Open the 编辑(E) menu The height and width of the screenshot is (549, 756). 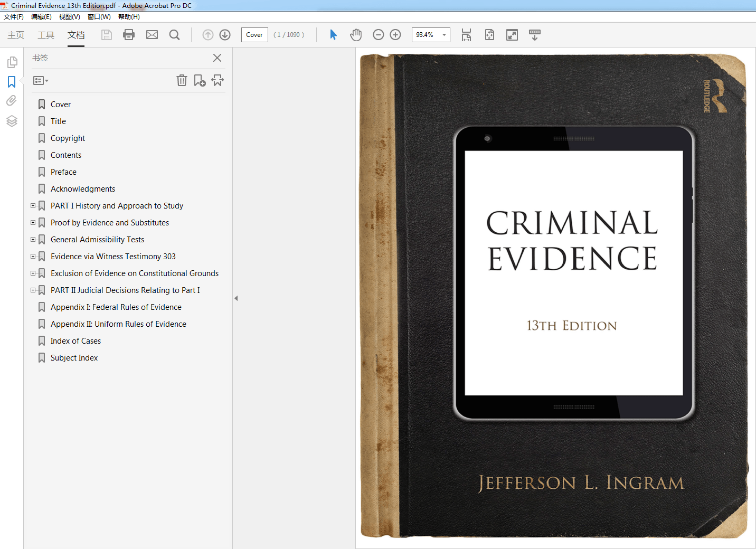click(41, 17)
